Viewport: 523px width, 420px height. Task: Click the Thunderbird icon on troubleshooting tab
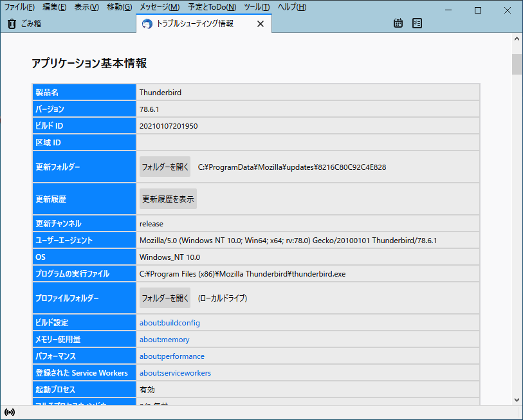coord(147,24)
